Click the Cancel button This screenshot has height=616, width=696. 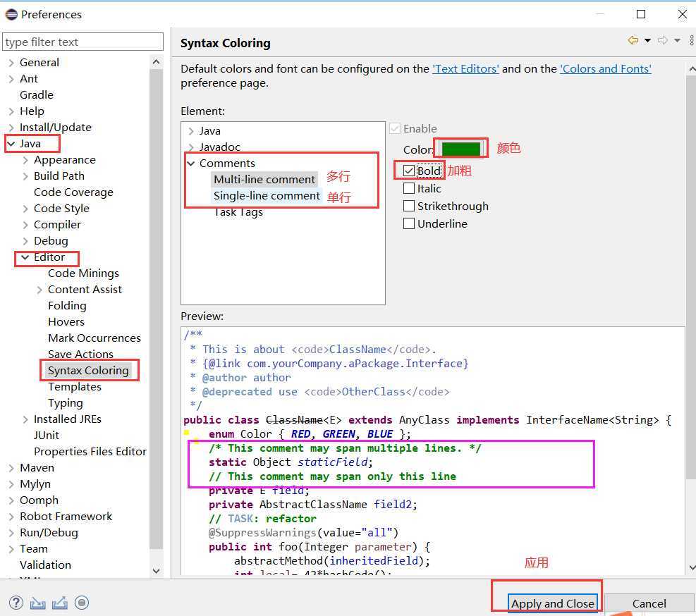click(x=649, y=603)
